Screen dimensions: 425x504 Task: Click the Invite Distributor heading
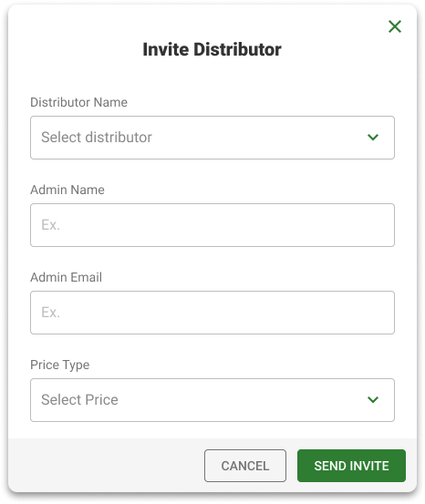tap(212, 49)
